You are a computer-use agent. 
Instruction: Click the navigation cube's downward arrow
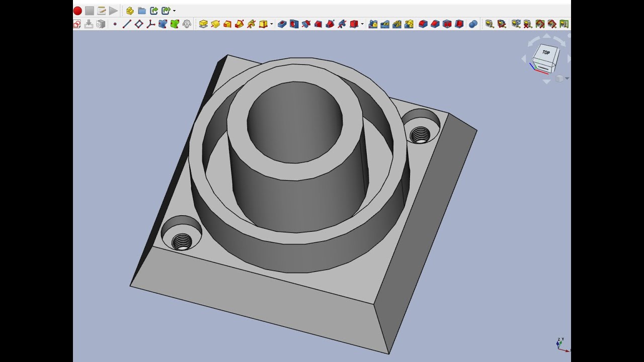(547, 81)
